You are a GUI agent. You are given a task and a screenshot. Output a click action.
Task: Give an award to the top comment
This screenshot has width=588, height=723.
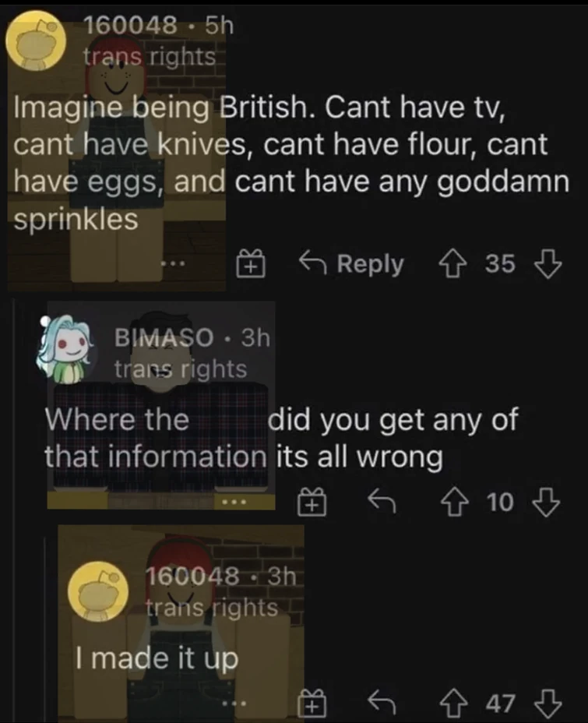pos(251,264)
